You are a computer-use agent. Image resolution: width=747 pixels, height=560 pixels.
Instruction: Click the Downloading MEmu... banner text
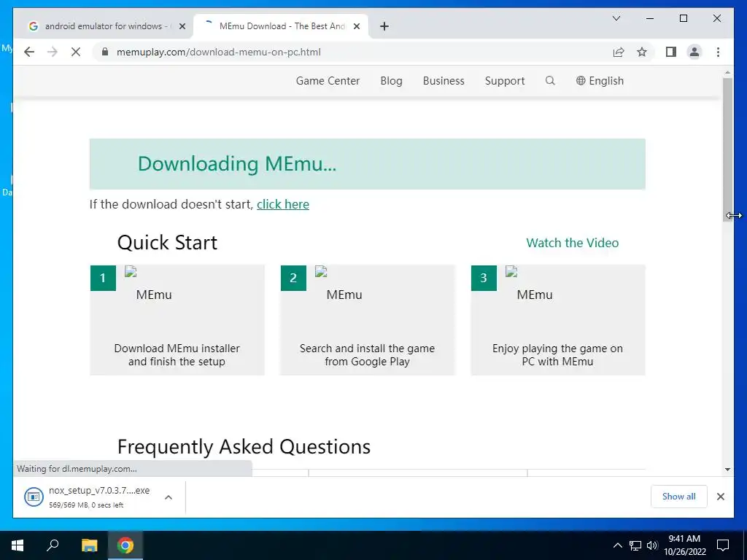[x=237, y=164]
